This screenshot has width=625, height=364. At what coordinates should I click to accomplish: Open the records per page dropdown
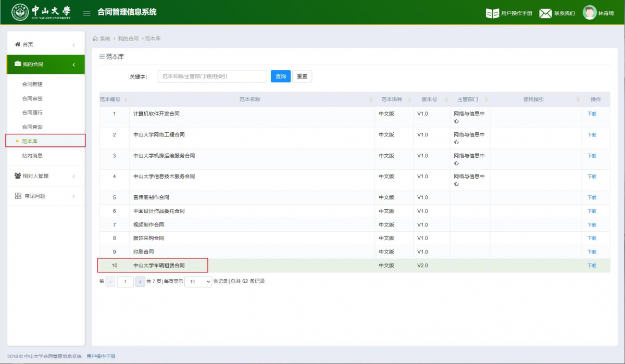198,281
